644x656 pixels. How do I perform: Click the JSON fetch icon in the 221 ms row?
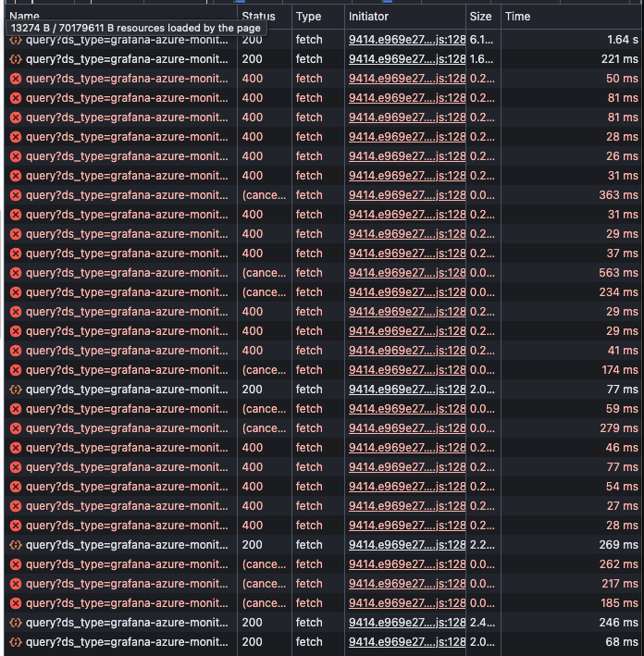pos(16,59)
